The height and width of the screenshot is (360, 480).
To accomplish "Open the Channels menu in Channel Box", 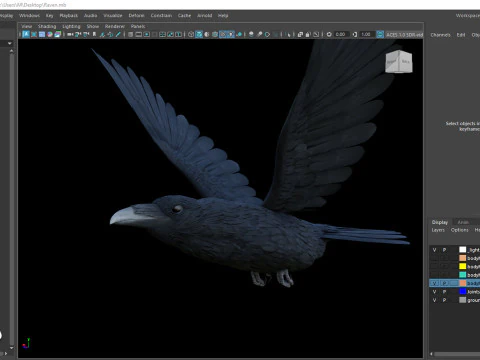I will (x=440, y=35).
